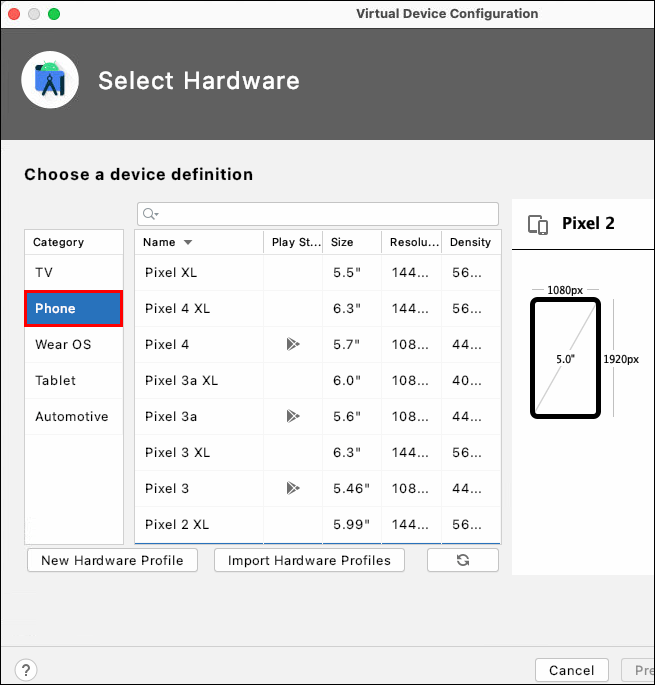655x685 pixels.
Task: Click the Resolution column header
Action: pos(412,242)
